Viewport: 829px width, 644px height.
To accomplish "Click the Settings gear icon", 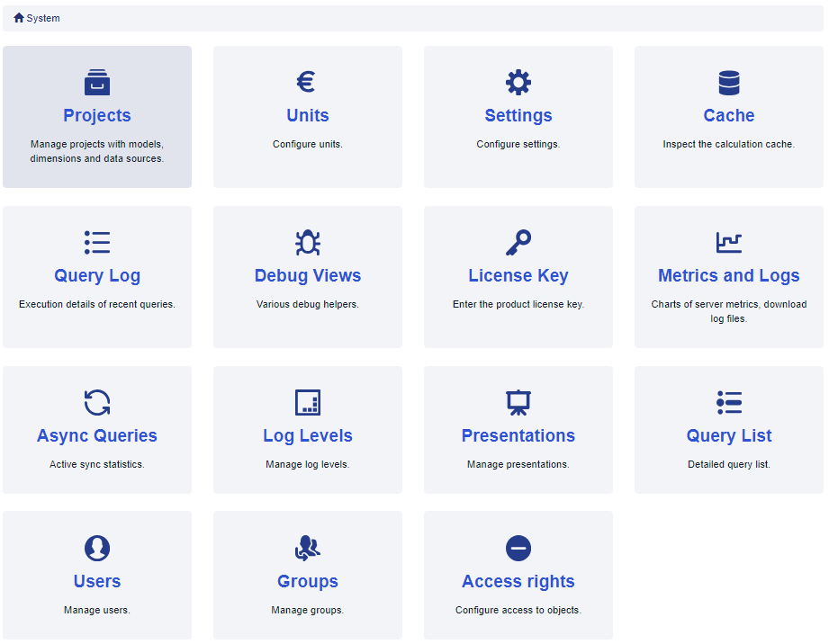I will click(x=518, y=83).
